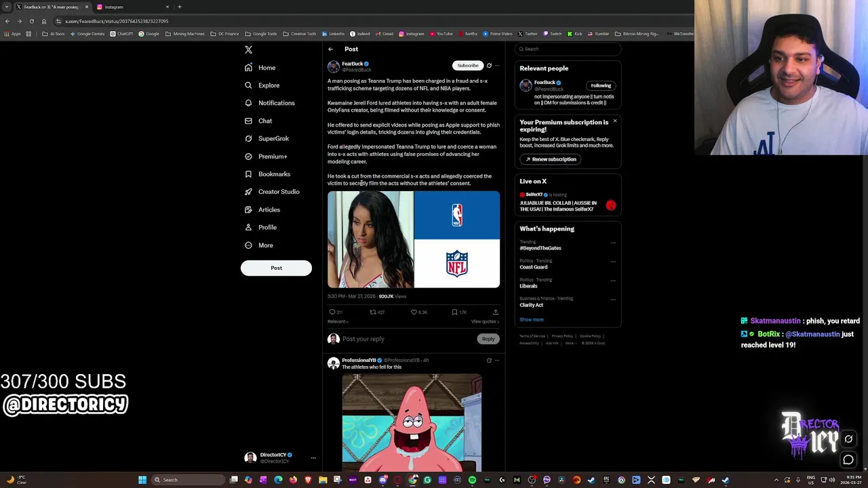Open ProfessionalYB reply's three-dot menu
This screenshot has width=868, height=488.
[x=497, y=360]
